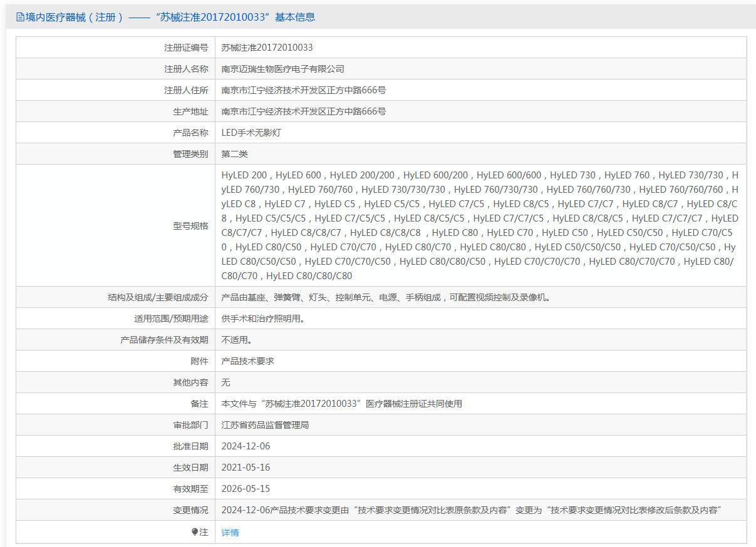Click the 型号规格 row label
This screenshot has height=547, width=756.
pyautogui.click(x=190, y=226)
